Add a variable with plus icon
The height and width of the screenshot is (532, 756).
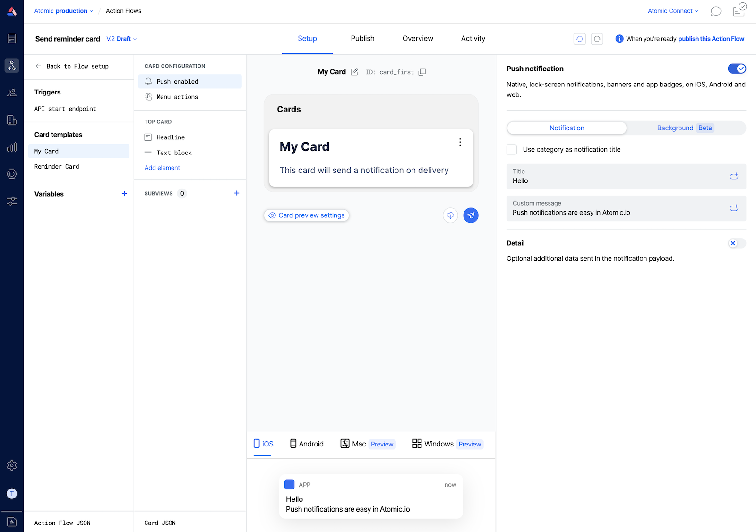point(124,194)
